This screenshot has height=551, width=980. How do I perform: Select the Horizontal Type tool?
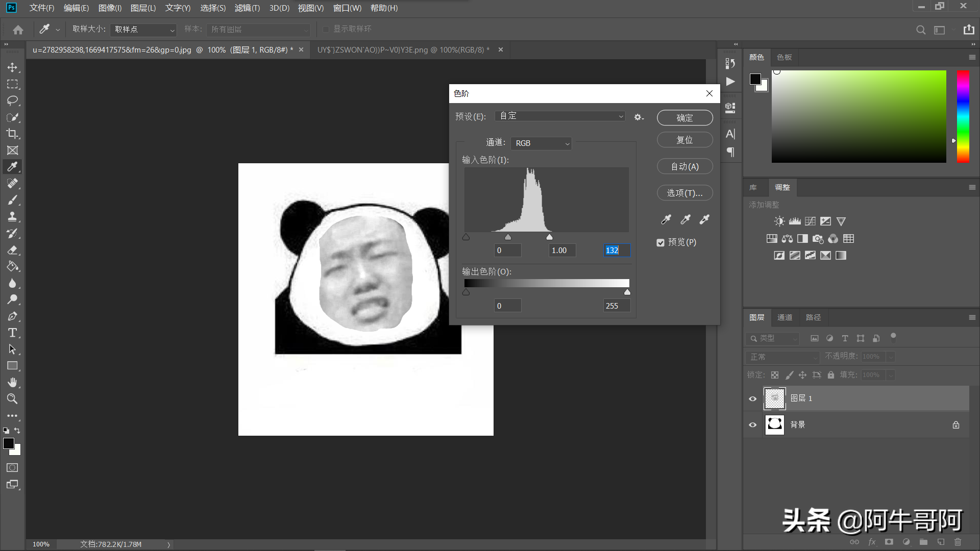pyautogui.click(x=12, y=333)
